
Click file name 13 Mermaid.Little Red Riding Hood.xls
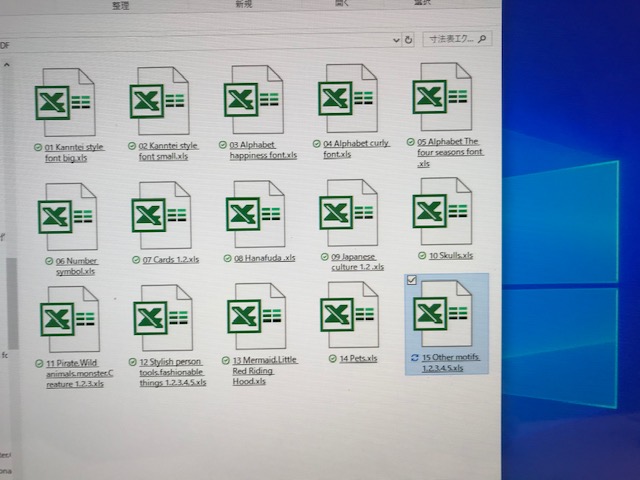[265, 371]
